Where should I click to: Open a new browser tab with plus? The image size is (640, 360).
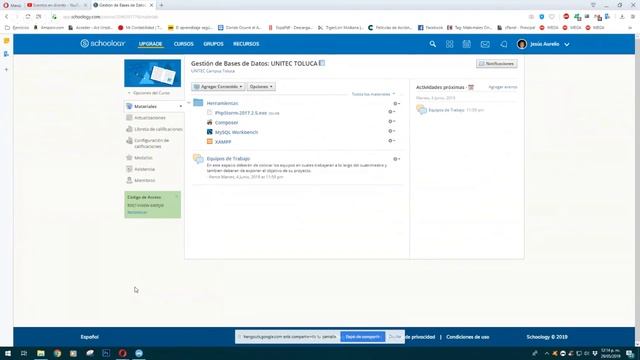162,5
